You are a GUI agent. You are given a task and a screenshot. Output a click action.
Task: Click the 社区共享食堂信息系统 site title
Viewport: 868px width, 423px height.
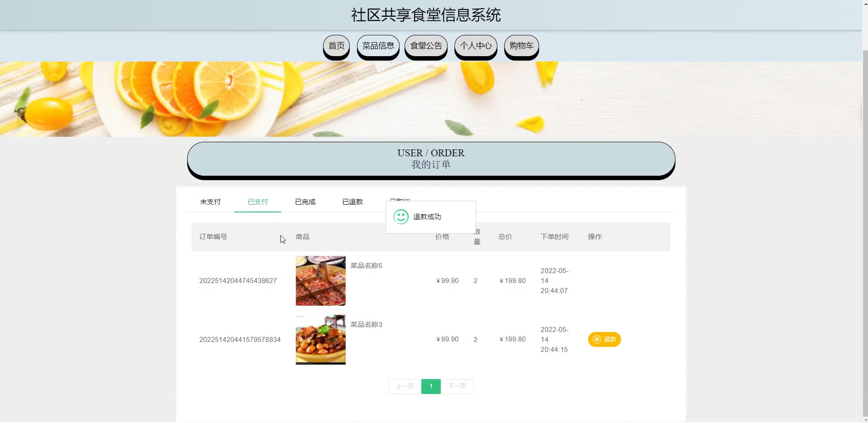coord(426,15)
